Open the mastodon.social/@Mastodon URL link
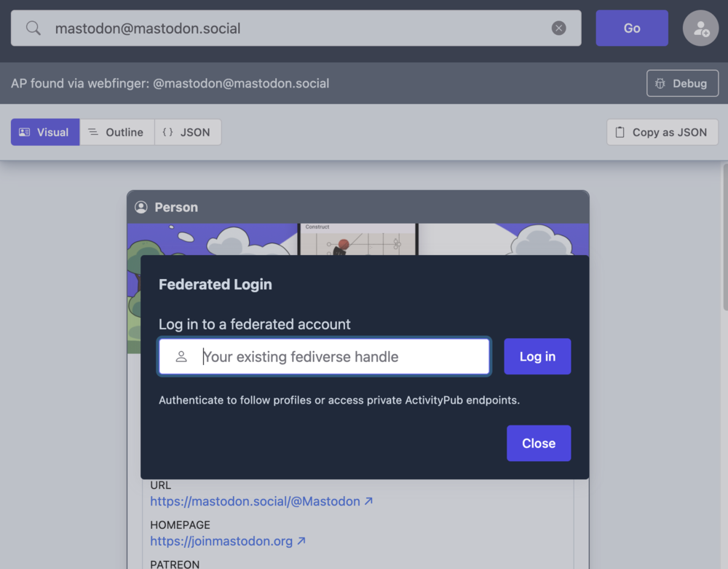The height and width of the screenshot is (569, 728). (255, 501)
